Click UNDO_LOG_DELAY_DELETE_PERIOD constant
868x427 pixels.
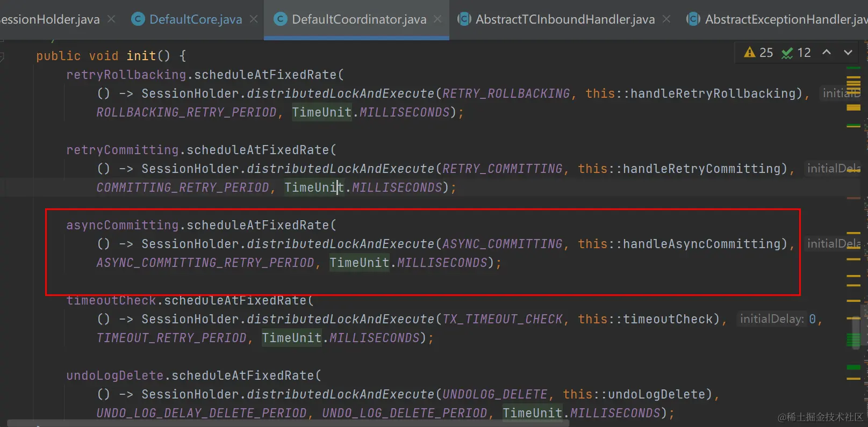click(x=201, y=413)
